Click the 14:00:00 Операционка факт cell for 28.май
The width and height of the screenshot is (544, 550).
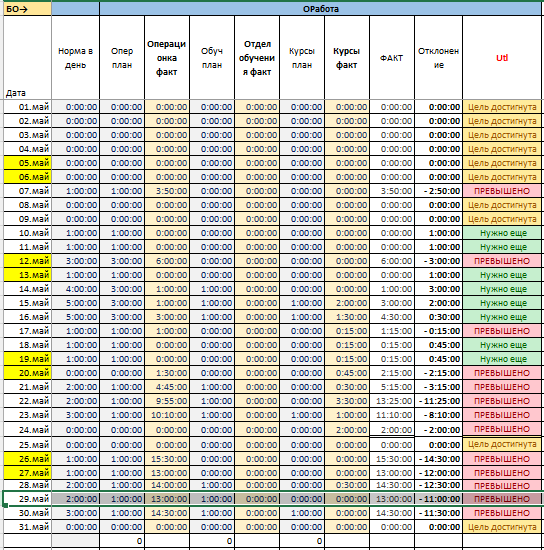coord(167,485)
